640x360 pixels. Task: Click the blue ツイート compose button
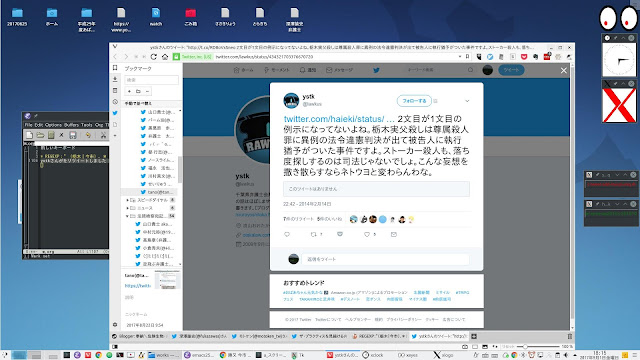coord(511,70)
